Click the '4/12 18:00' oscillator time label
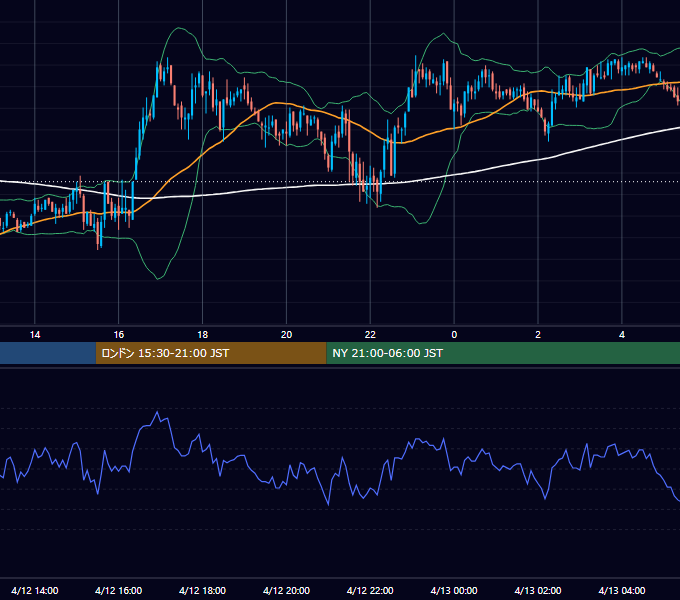 [203, 590]
